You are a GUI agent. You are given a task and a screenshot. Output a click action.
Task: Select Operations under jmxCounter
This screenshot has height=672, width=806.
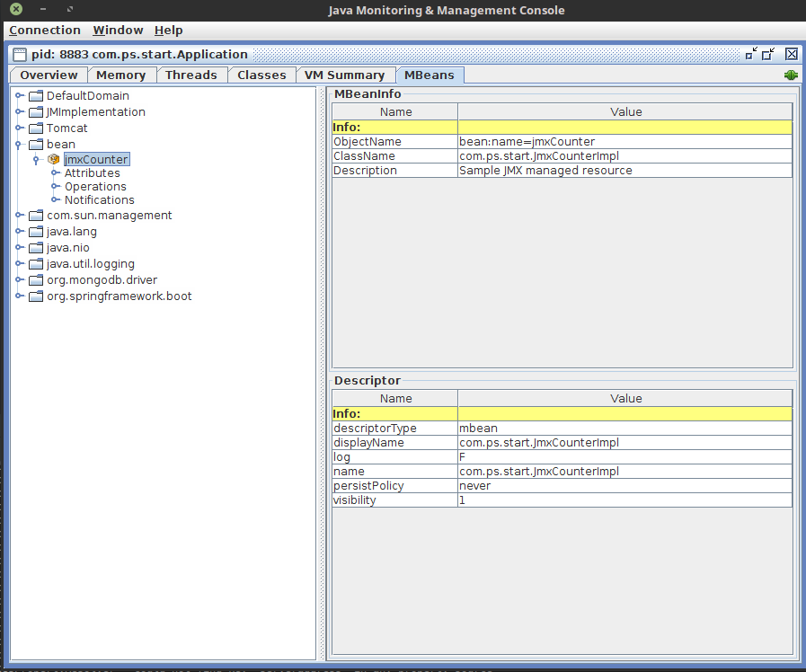tap(95, 187)
